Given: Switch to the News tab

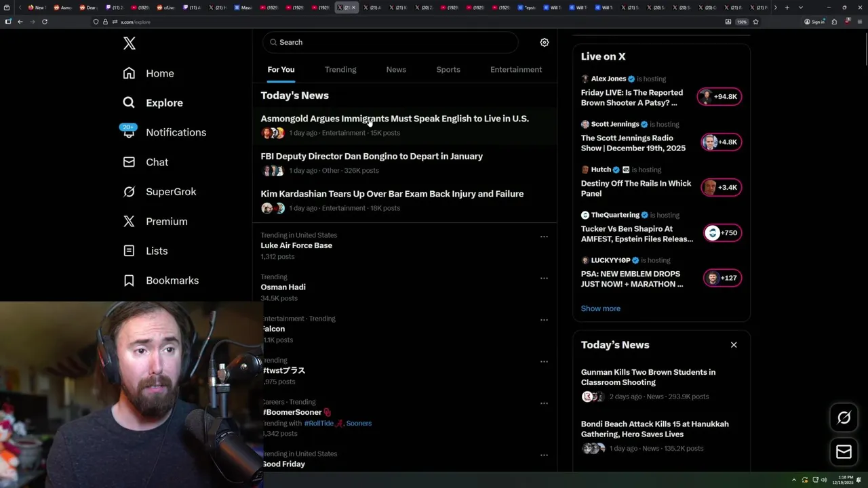Looking at the screenshot, I should (396, 70).
